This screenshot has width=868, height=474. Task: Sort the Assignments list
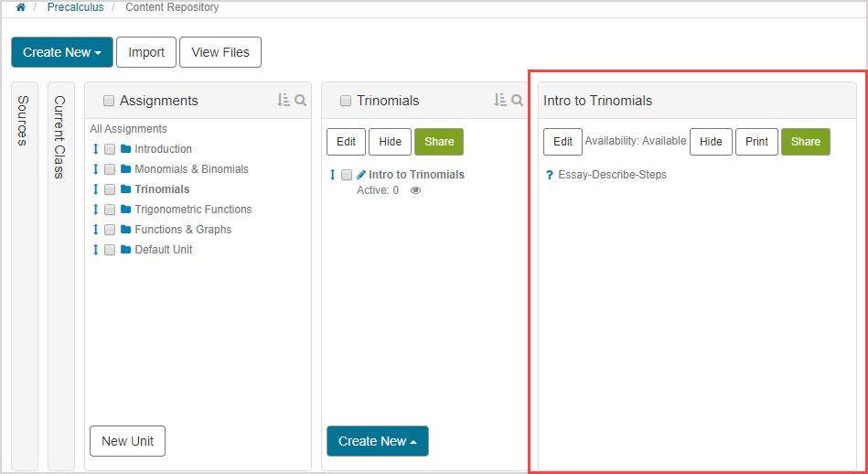pyautogui.click(x=284, y=100)
